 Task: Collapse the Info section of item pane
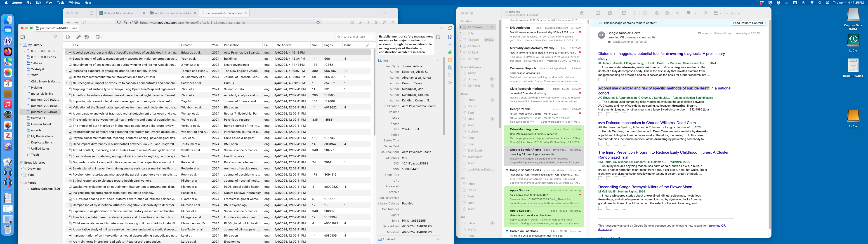[438, 61]
